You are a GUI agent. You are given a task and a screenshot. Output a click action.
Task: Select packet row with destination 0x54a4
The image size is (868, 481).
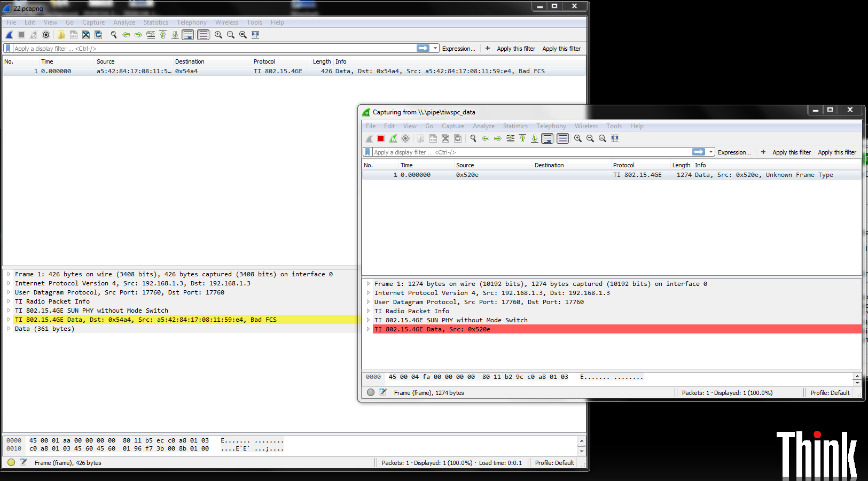click(x=294, y=71)
